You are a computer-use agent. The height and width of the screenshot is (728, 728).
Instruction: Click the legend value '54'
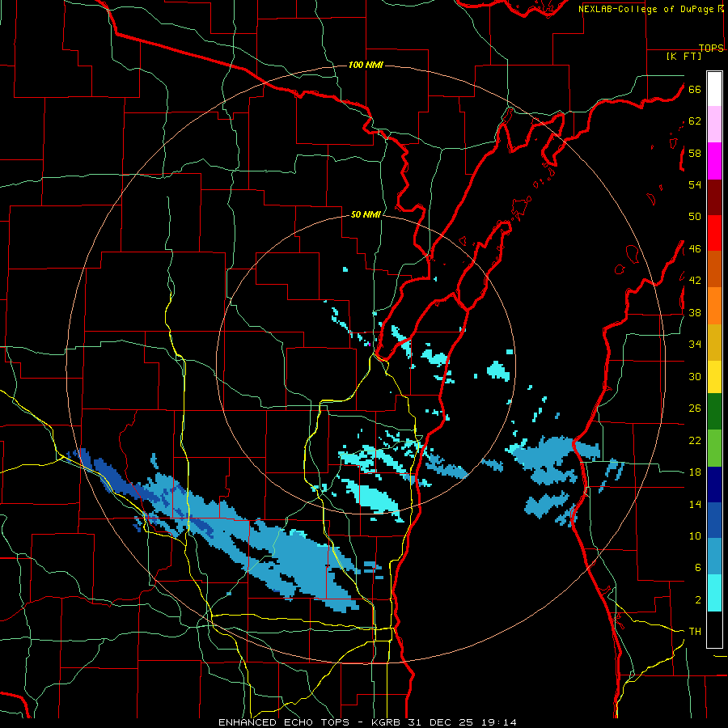pos(695,184)
